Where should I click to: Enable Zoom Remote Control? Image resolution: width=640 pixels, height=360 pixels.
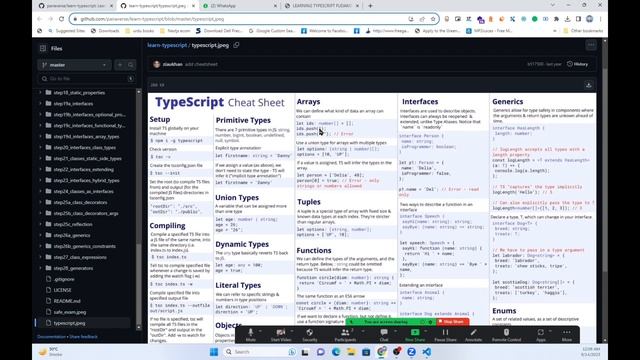(506, 335)
